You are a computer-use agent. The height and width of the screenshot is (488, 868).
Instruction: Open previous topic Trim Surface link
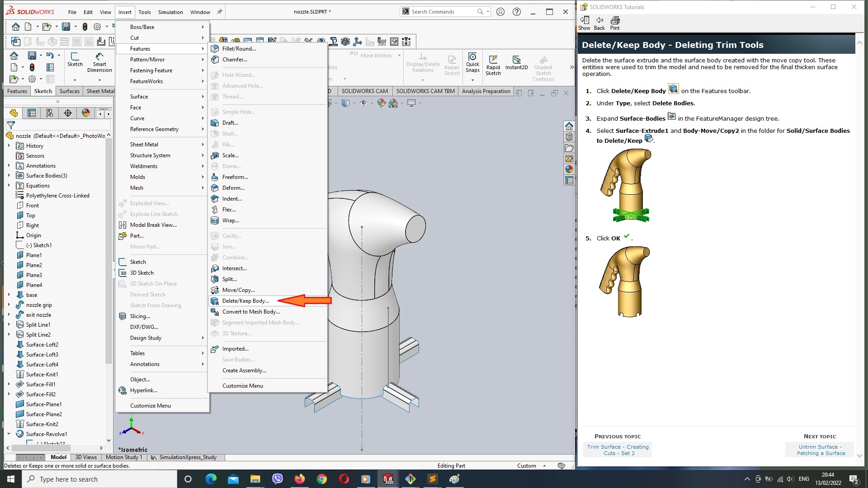pyautogui.click(x=618, y=450)
